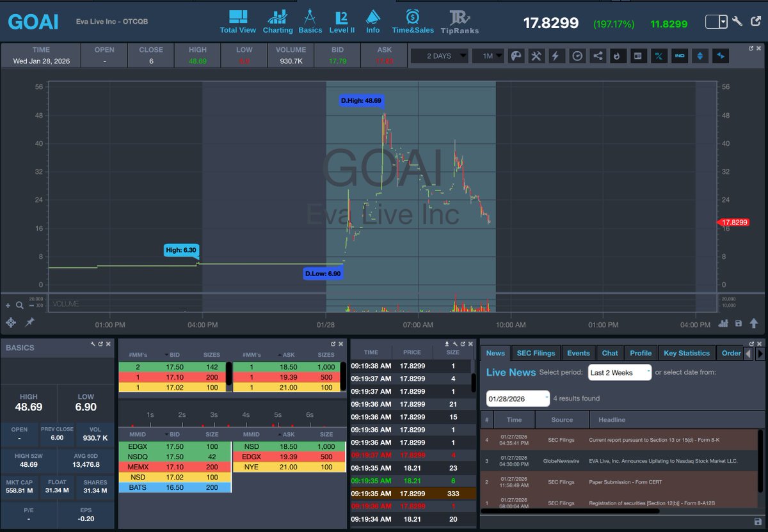Zoom in with the chart plus icon
The width and height of the screenshot is (768, 532).
pyautogui.click(x=8, y=306)
